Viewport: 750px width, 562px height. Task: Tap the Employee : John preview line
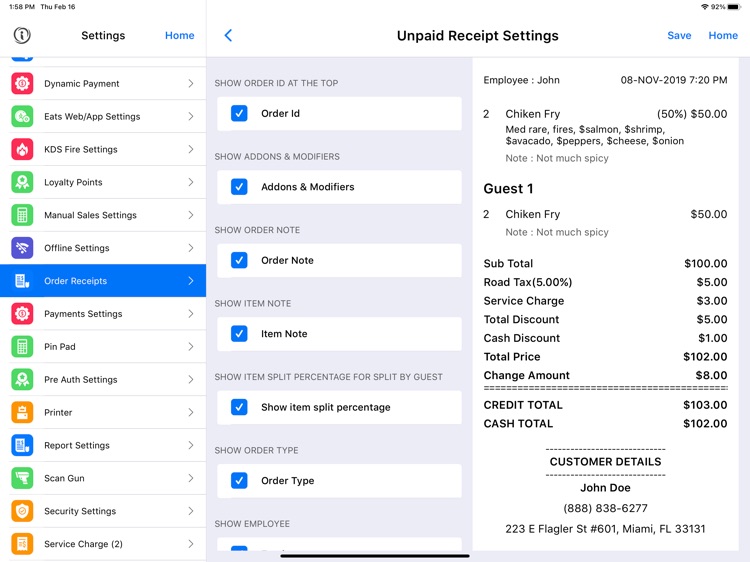(521, 80)
